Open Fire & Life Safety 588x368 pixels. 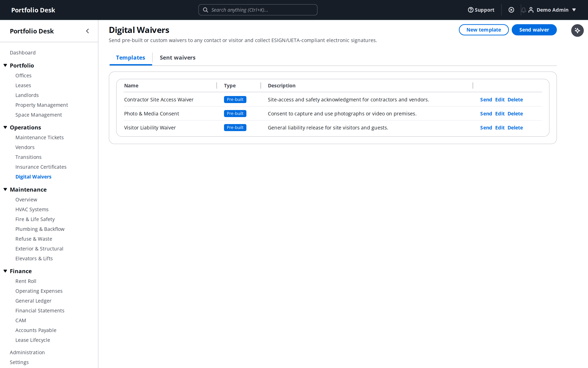tap(35, 219)
